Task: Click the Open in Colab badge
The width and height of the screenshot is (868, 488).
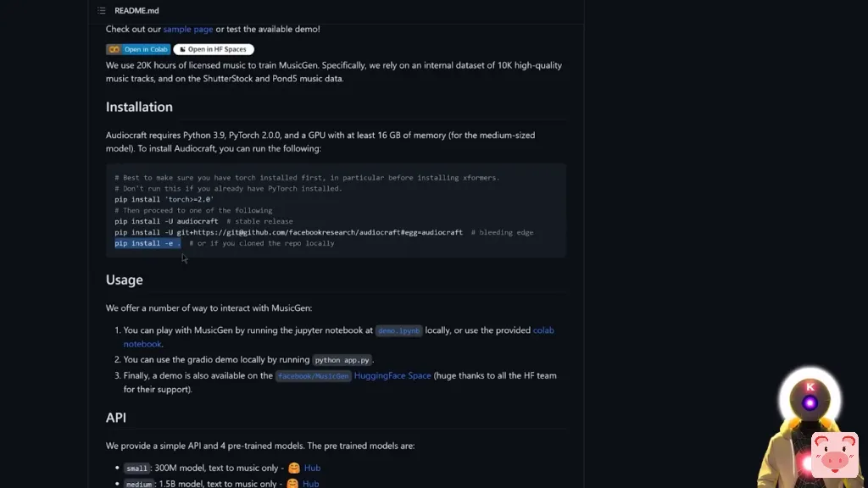Action: click(138, 49)
